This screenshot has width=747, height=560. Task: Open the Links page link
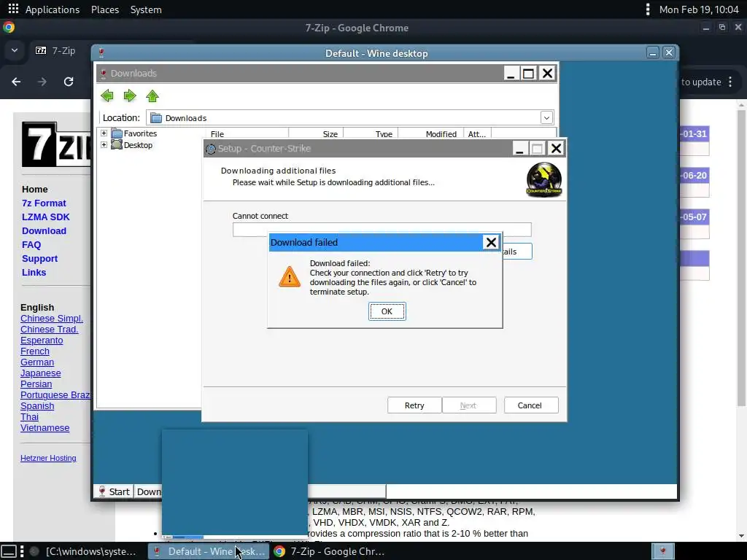pos(34,272)
